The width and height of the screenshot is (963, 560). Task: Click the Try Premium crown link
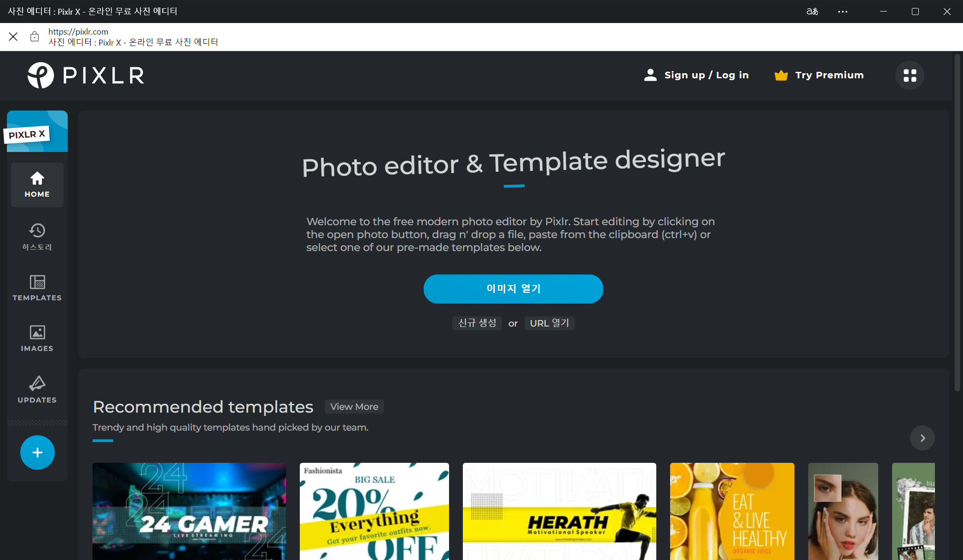819,75
